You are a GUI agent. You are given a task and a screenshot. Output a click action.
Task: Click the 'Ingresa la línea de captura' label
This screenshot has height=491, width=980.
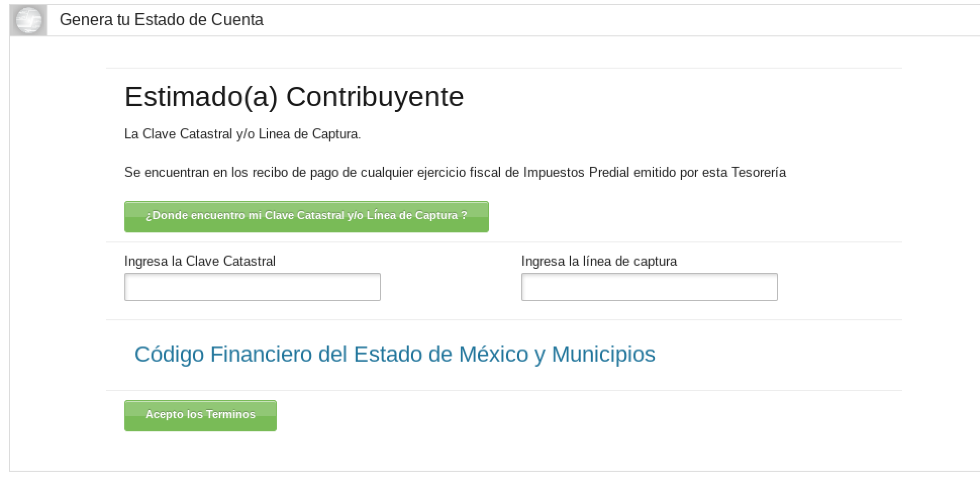click(599, 261)
